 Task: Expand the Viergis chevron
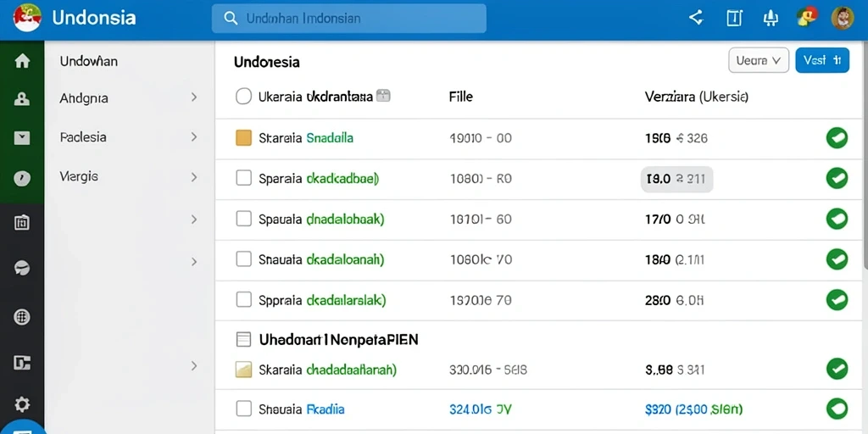pyautogui.click(x=194, y=177)
